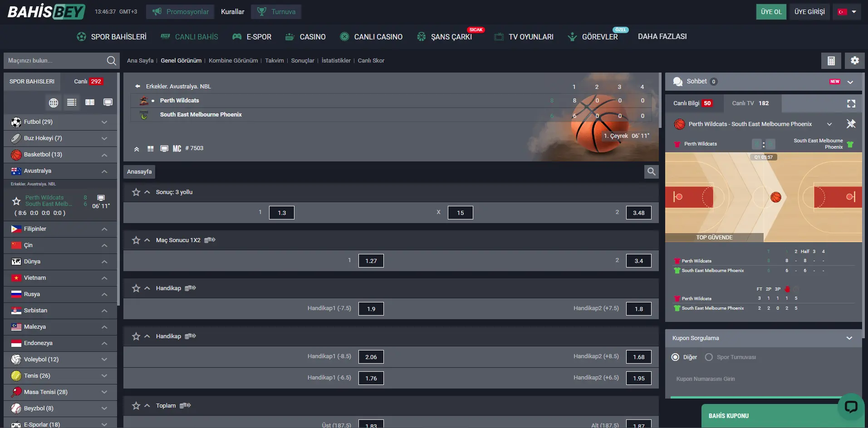Click the back arrow next to Erkekler. Avustralya. NBL

point(137,86)
